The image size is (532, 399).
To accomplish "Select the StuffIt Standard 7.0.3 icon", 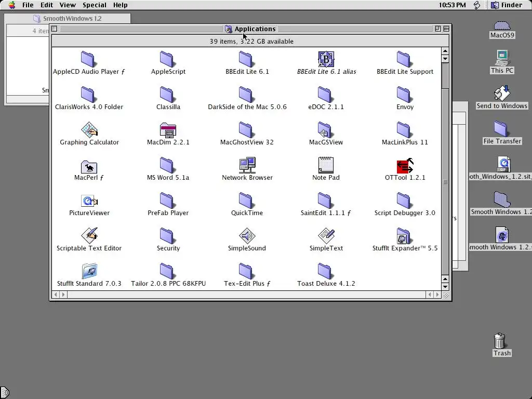I will pyautogui.click(x=89, y=271).
